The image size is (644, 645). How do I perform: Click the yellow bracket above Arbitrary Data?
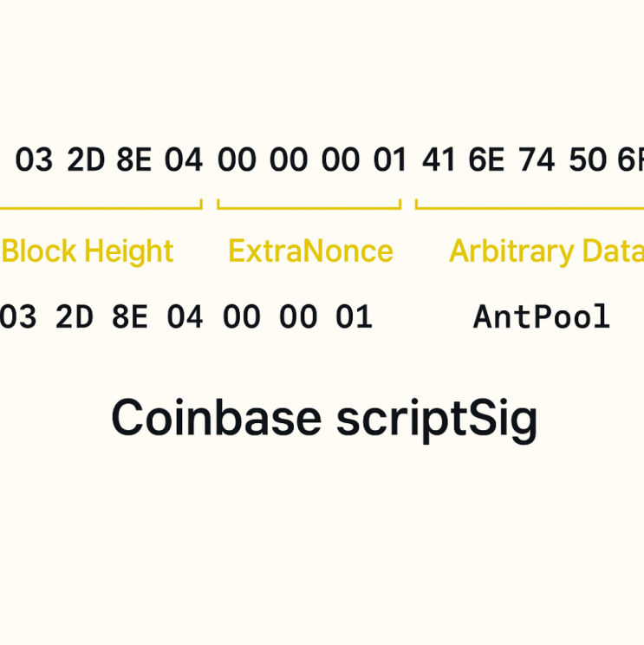[530, 205]
